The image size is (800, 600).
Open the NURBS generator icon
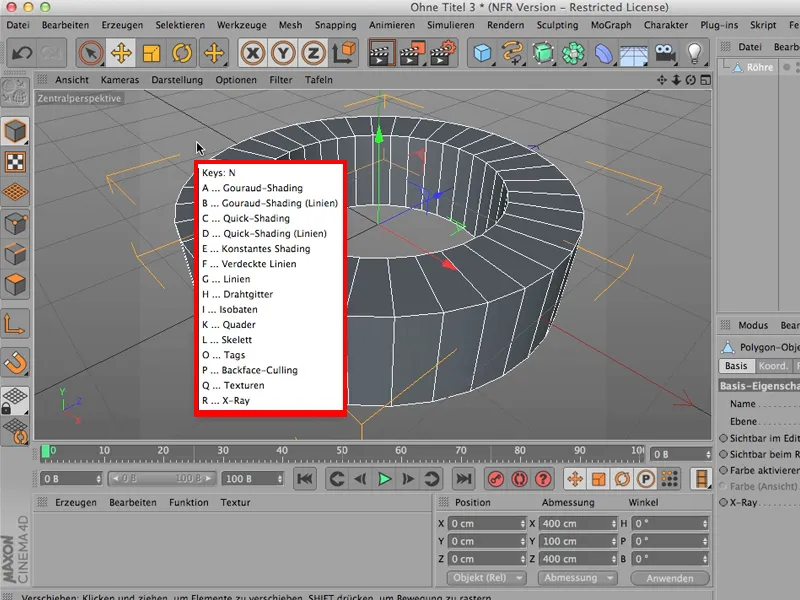543,53
